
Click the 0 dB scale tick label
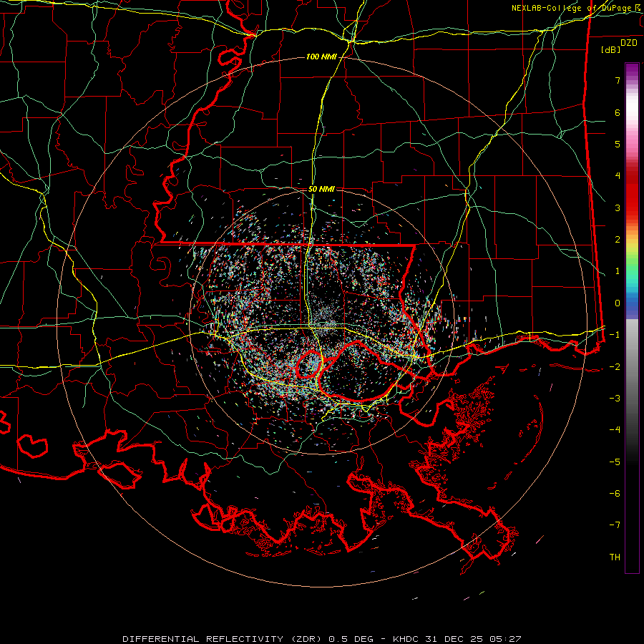click(x=618, y=303)
